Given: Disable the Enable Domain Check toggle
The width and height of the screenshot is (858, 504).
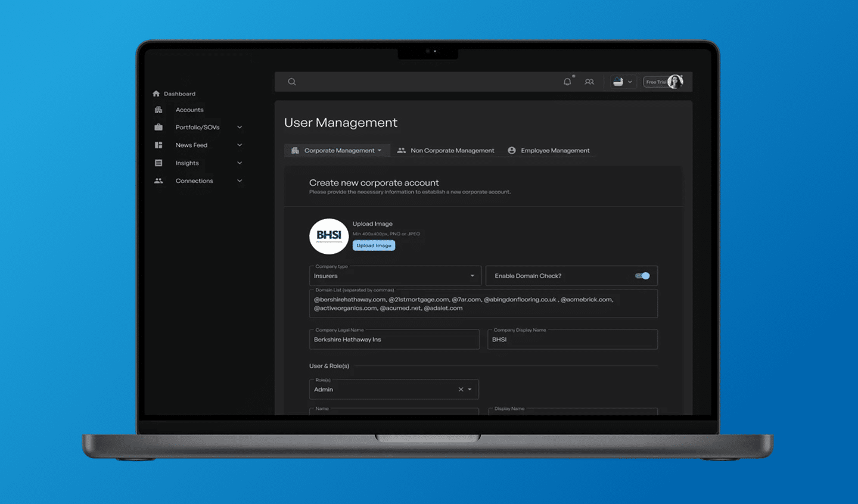Looking at the screenshot, I should click(x=642, y=276).
